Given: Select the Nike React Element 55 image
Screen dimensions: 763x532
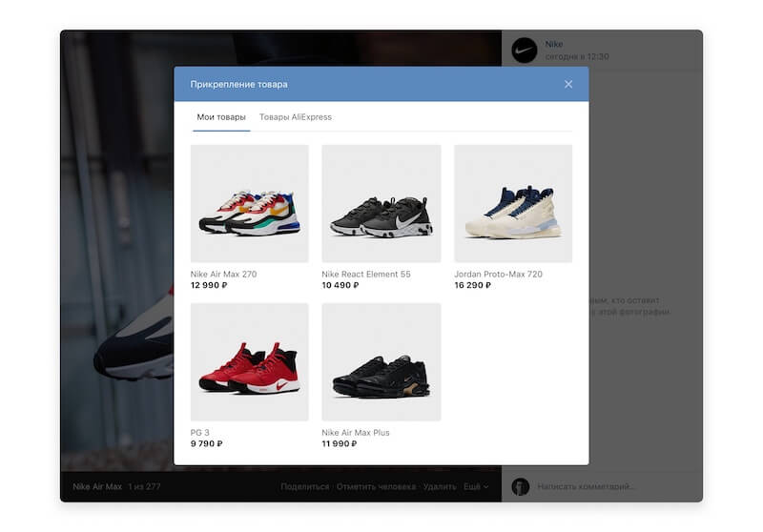Looking at the screenshot, I should coord(381,204).
